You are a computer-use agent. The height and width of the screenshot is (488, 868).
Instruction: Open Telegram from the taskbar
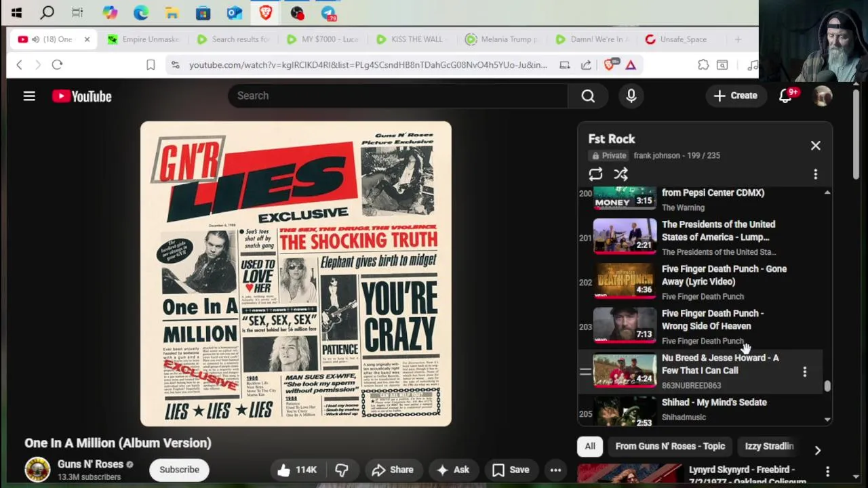click(328, 12)
